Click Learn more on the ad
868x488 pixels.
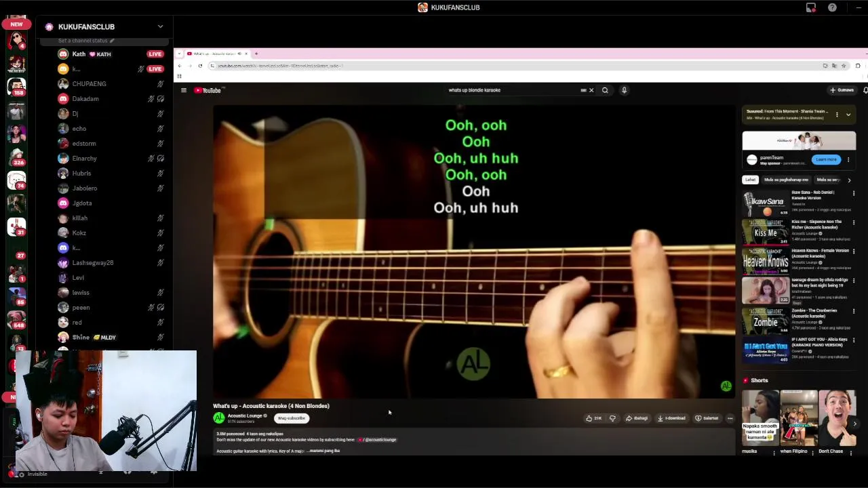[x=826, y=160]
